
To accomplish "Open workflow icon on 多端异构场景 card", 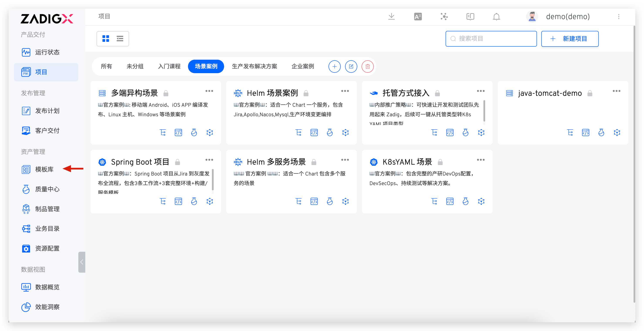I will (163, 132).
